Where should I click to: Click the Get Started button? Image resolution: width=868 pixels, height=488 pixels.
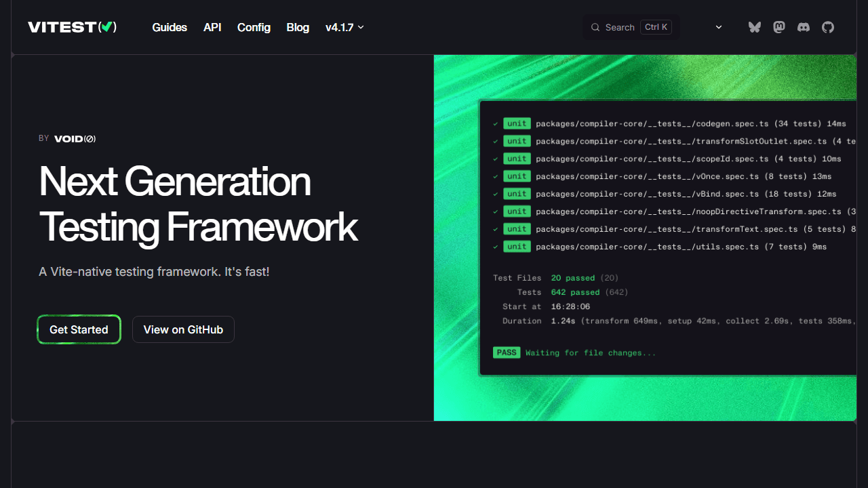79,329
